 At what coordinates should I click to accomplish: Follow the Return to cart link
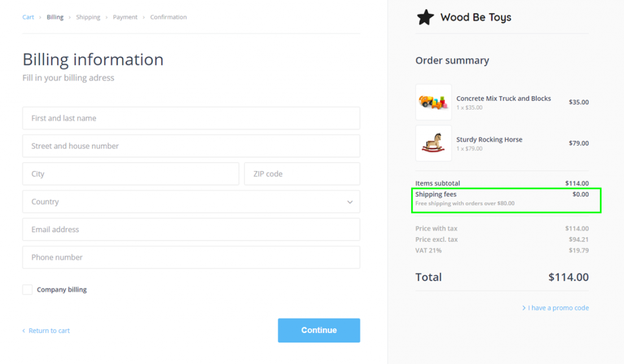click(x=46, y=331)
